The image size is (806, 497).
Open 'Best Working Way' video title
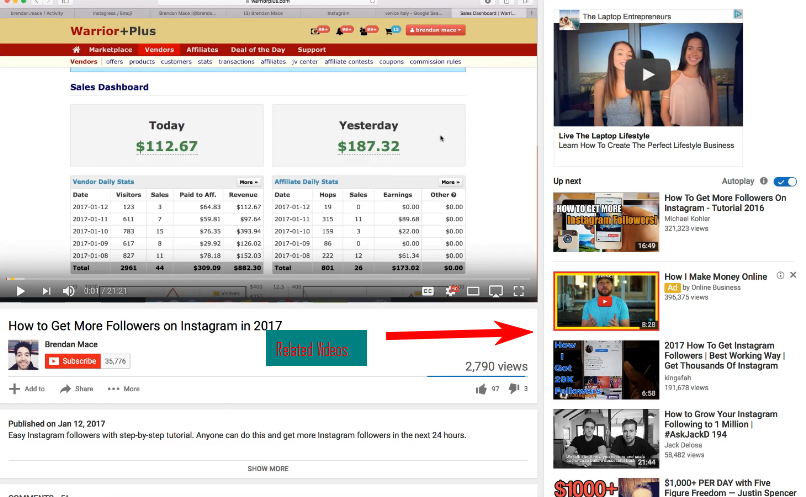723,356
